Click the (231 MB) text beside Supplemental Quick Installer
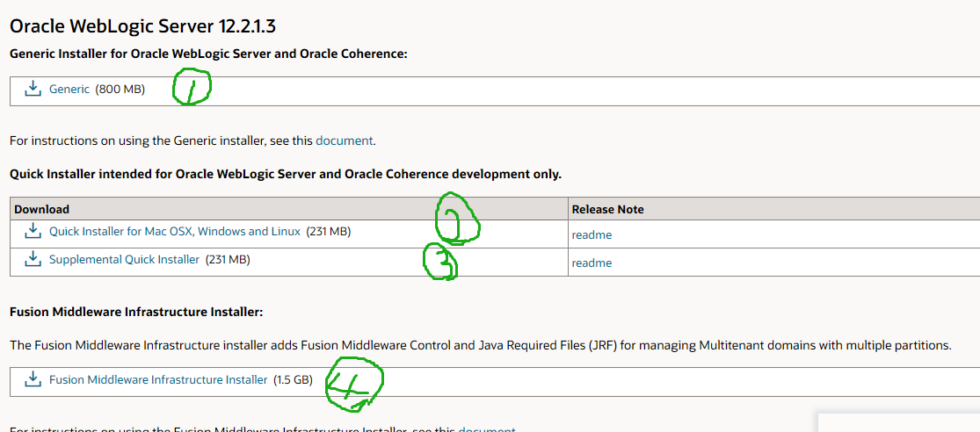Viewport: 980px width, 432px height. tap(229, 259)
